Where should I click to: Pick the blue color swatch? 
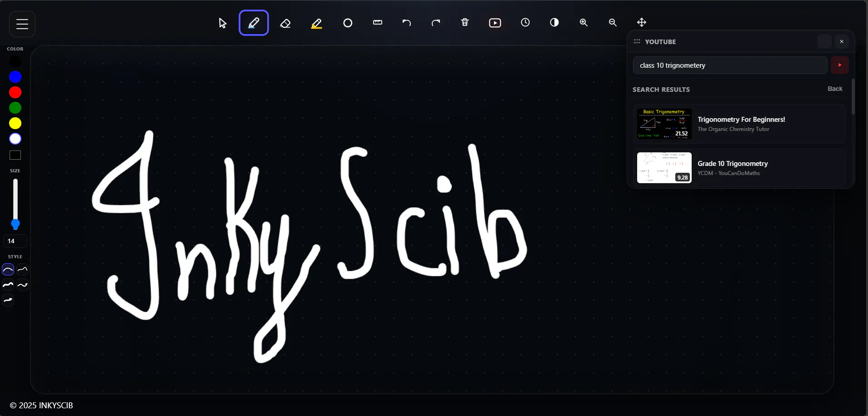click(x=15, y=77)
